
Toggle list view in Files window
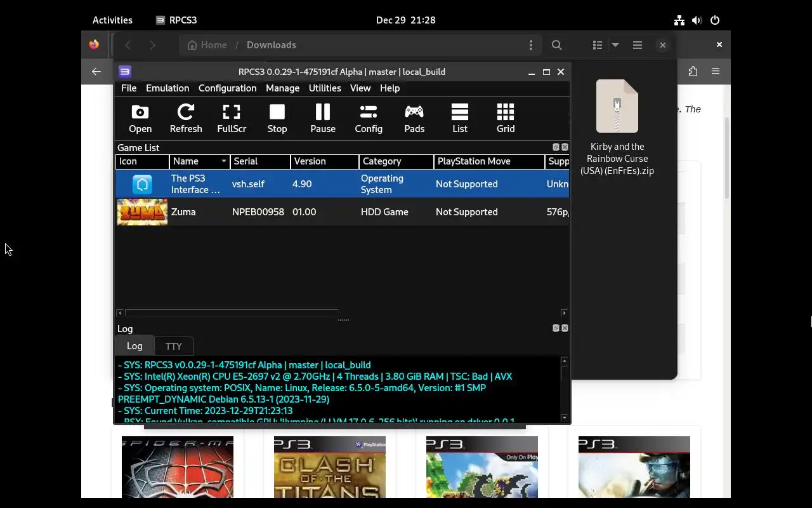tap(598, 45)
